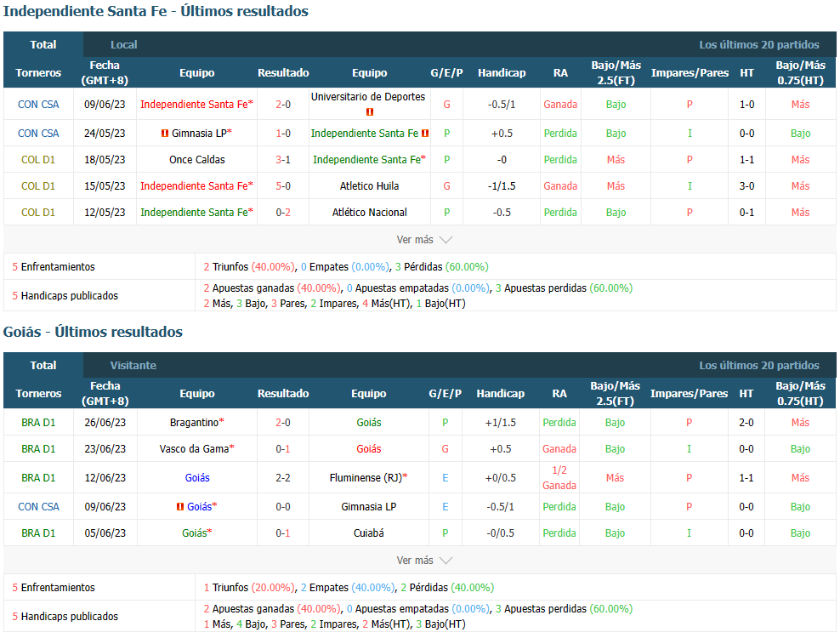This screenshot has height=638, width=840.
Task: Open CON CSA tournament link dated 09/06/23 Santa Fe
Action: point(38,105)
